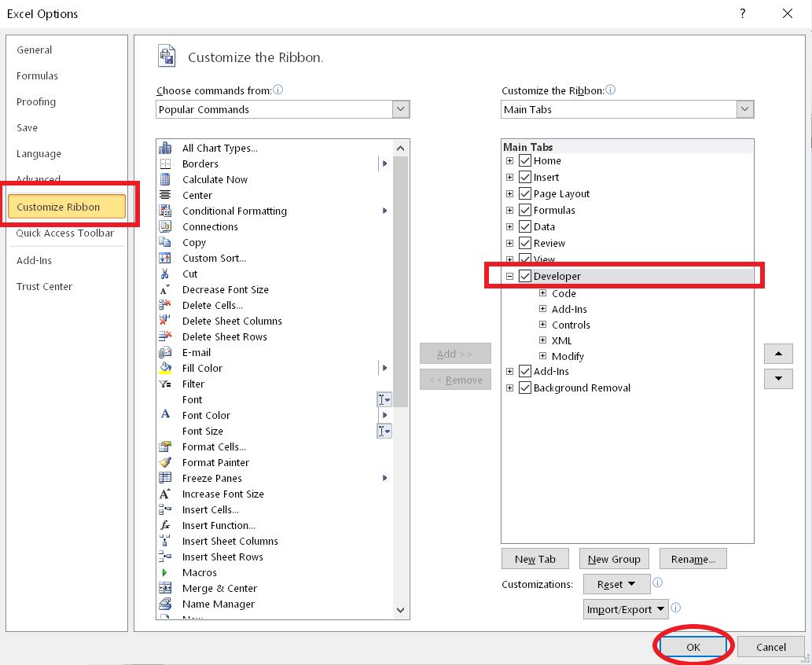Disable the Background Removal checkbox
This screenshot has width=812, height=665.
pos(525,388)
